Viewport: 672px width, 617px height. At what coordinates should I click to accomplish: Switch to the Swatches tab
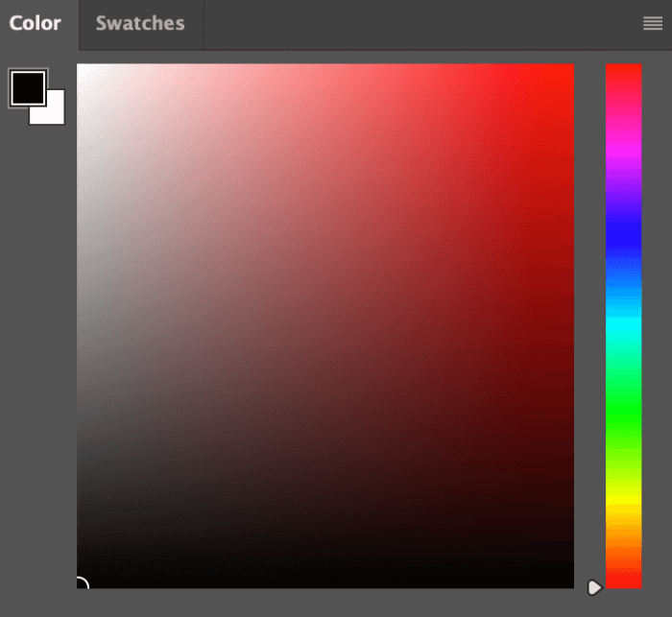pyautogui.click(x=140, y=24)
